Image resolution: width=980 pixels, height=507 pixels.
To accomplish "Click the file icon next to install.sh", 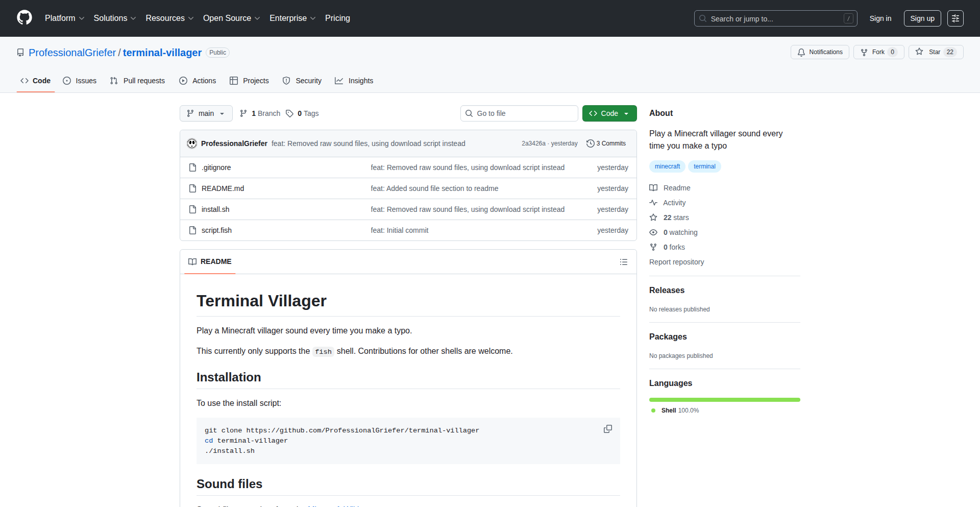I will coord(192,209).
